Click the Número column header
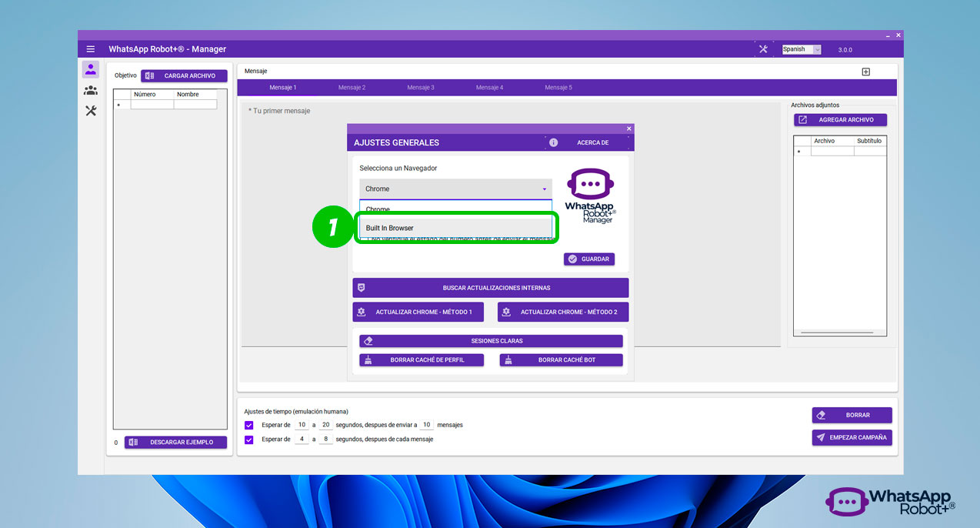The image size is (980, 528). pyautogui.click(x=152, y=95)
